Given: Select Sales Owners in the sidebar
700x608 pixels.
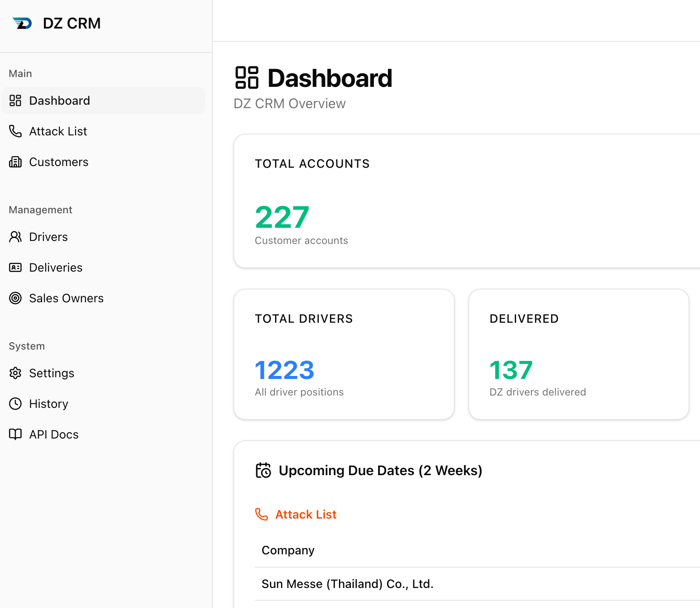Looking at the screenshot, I should click(x=103, y=298).
